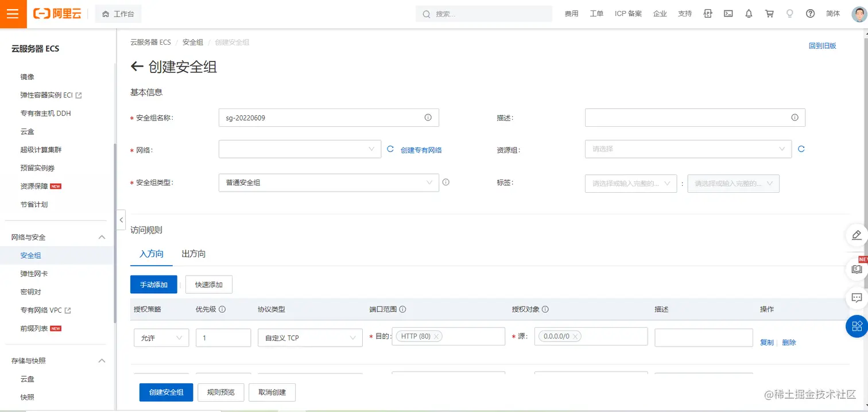Viewport: 868px width, 412px height.
Task: Click info icon next to 优先级 header
Action: coord(222,309)
